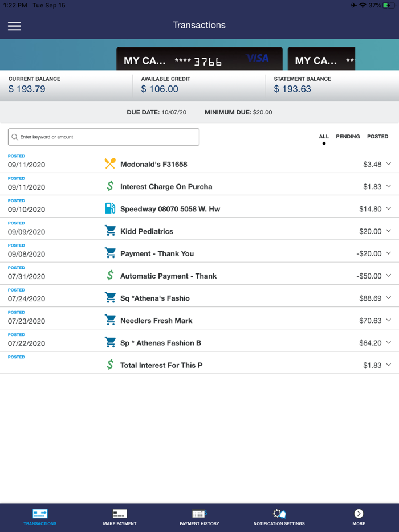Tap the search magnifier icon
The width and height of the screenshot is (399, 532).
15,137
